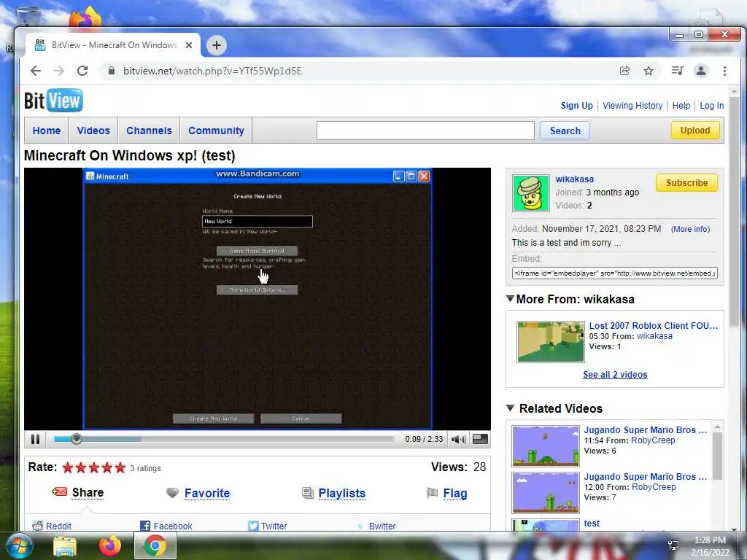Click the Log In link

pos(712,106)
